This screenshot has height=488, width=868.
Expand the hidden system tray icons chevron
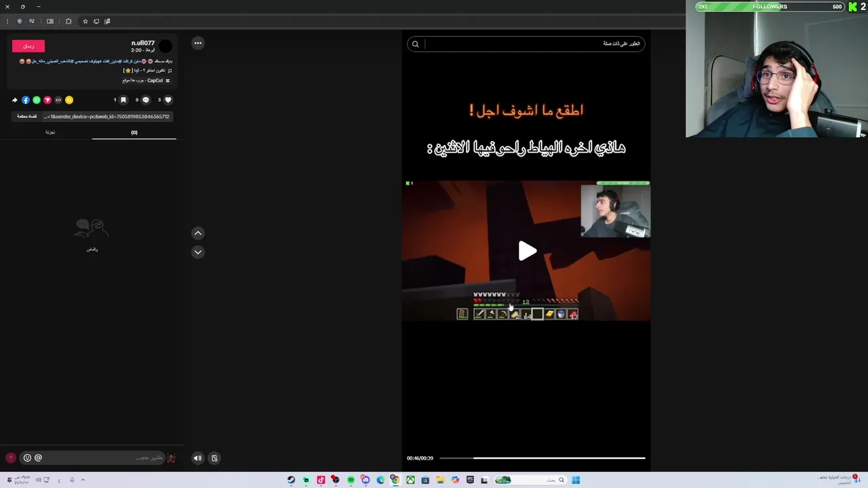click(83, 480)
